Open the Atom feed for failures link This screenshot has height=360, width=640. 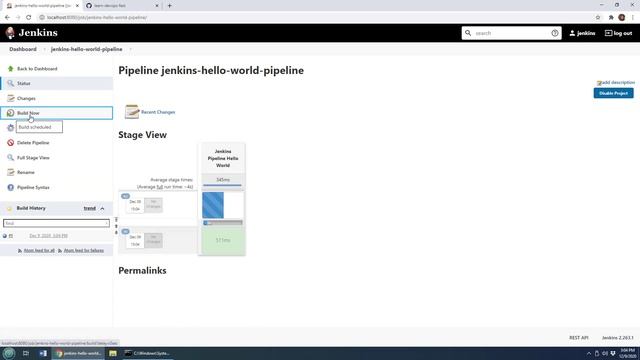coord(84,251)
